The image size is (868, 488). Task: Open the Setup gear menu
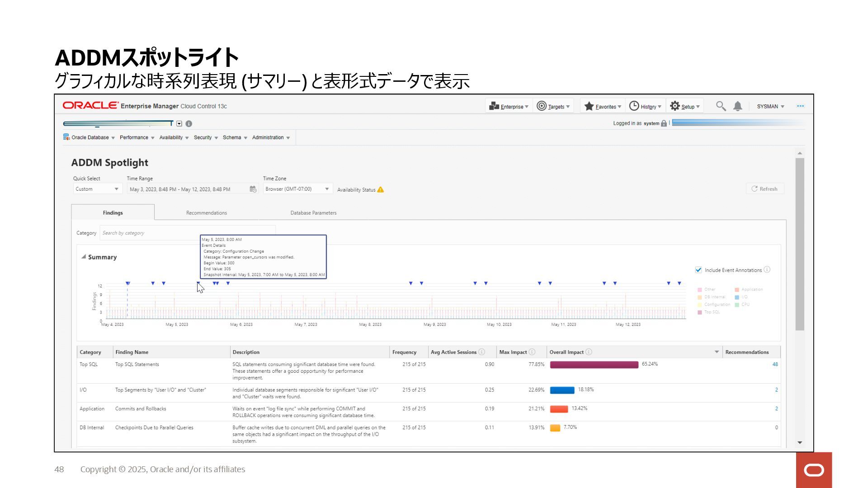click(x=684, y=106)
